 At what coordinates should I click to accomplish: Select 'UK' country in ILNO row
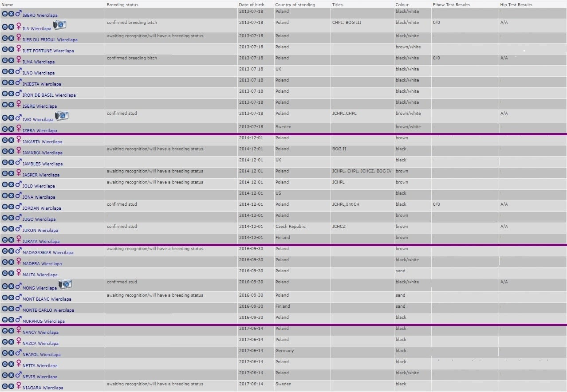coord(279,69)
